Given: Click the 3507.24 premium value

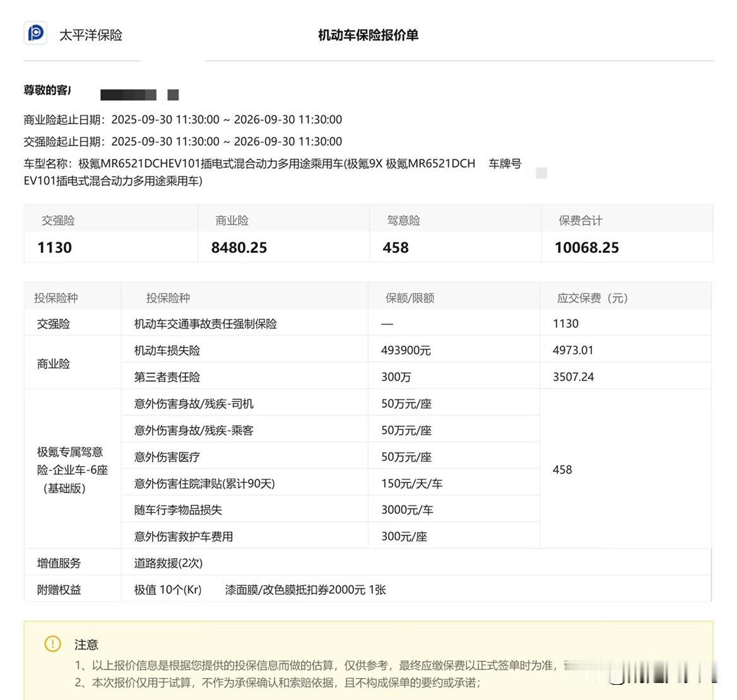Looking at the screenshot, I should pyautogui.click(x=574, y=377).
